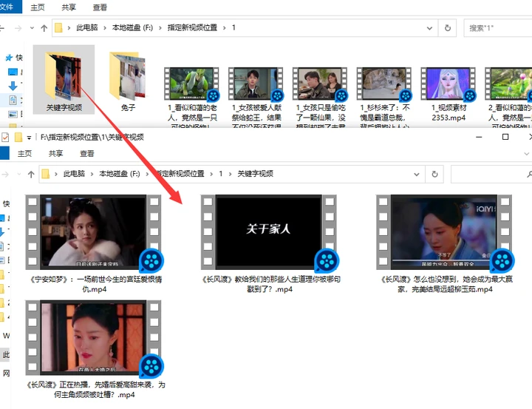Expand chevron after 本地磁盘 (F:) in back window
Viewport: 532px width, 409px height.
coord(160,28)
